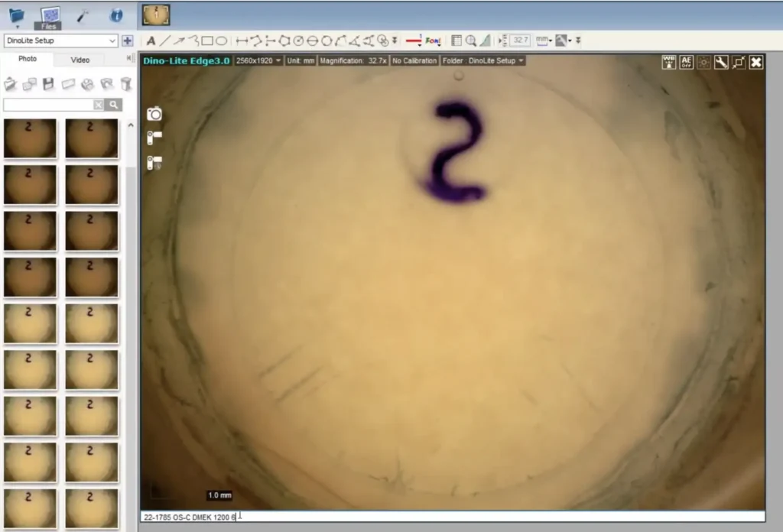Toggle full screen preview mode

click(x=738, y=62)
